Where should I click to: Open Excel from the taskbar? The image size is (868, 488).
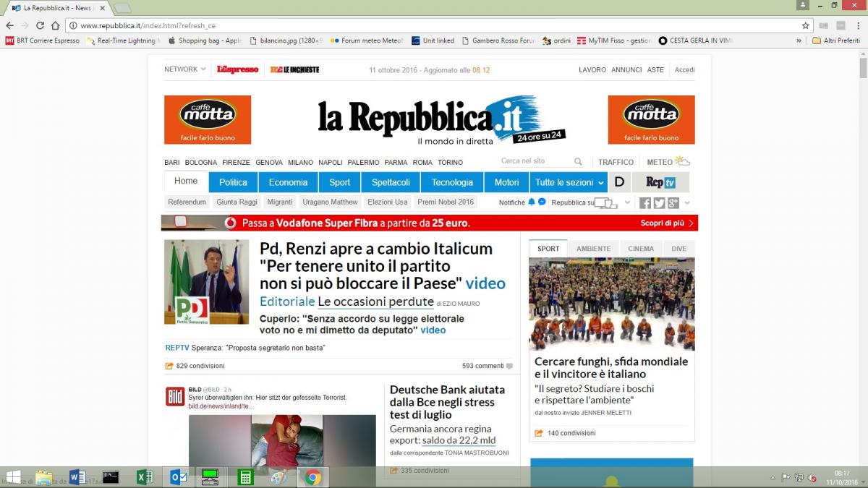(145, 477)
